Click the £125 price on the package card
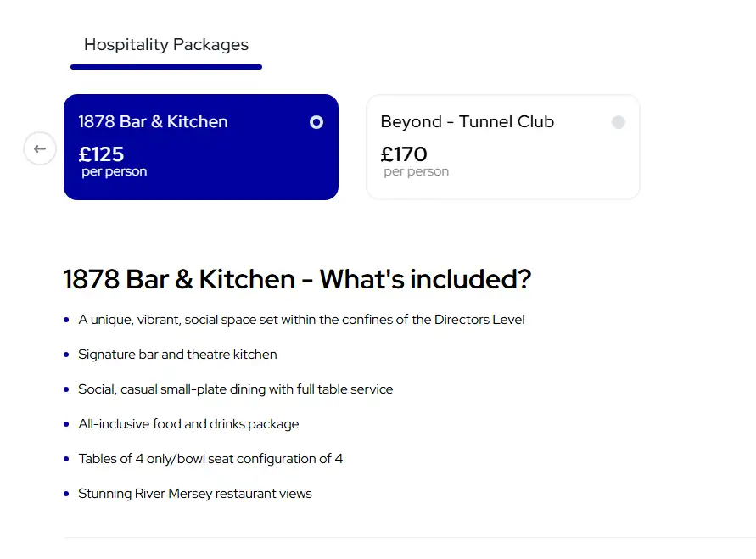The image size is (756, 559). coord(101,154)
